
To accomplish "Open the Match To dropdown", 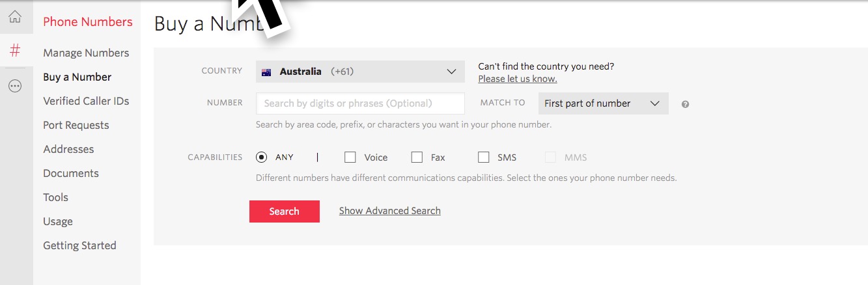I will point(603,103).
